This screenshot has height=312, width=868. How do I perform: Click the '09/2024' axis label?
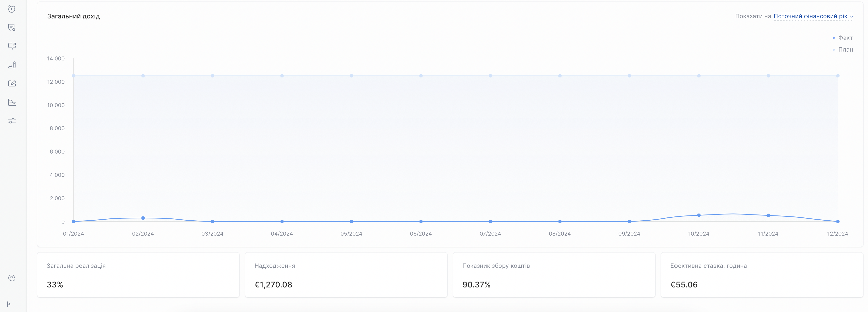click(629, 234)
